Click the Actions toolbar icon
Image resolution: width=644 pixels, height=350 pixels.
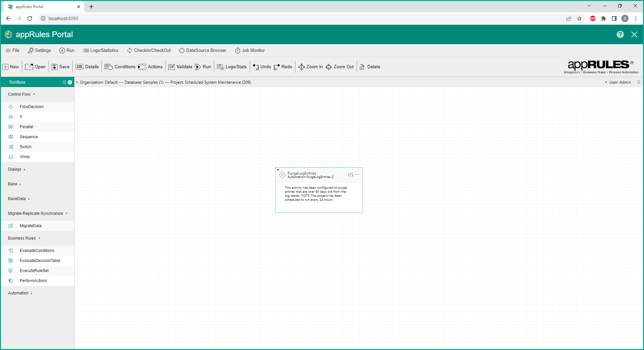(x=142, y=67)
